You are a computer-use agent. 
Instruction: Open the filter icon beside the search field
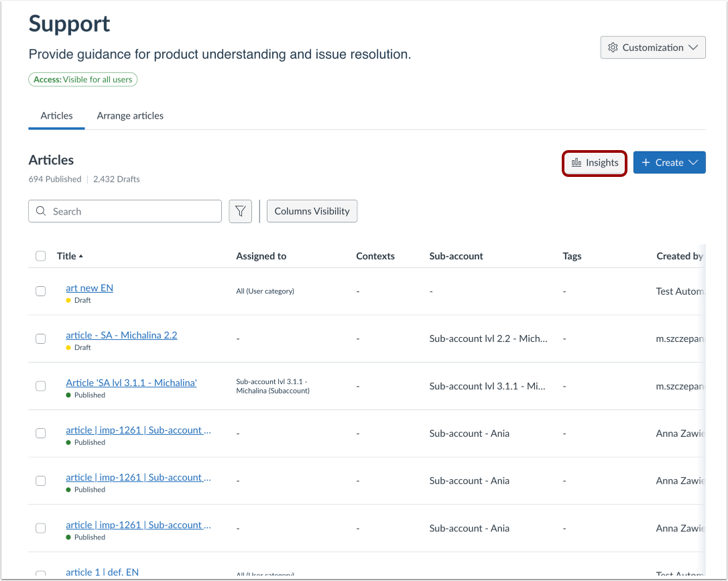click(240, 211)
